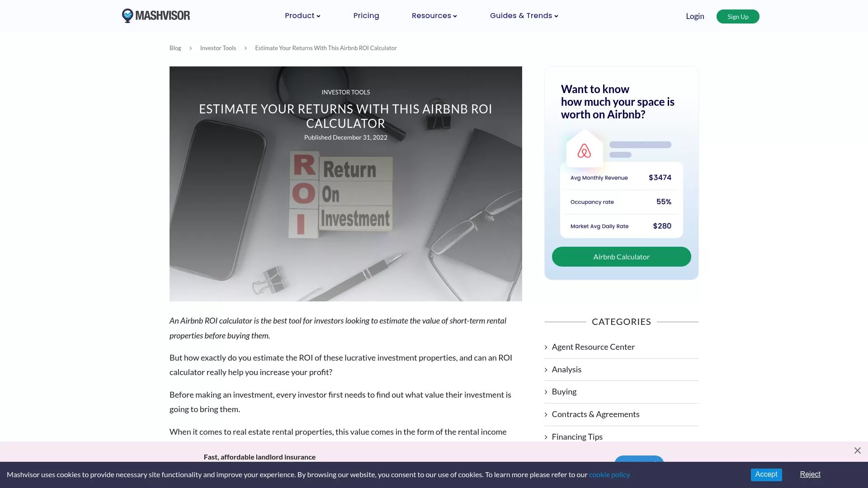This screenshot has width=868, height=488.
Task: Open the cookie policy link
Action: 609,474
